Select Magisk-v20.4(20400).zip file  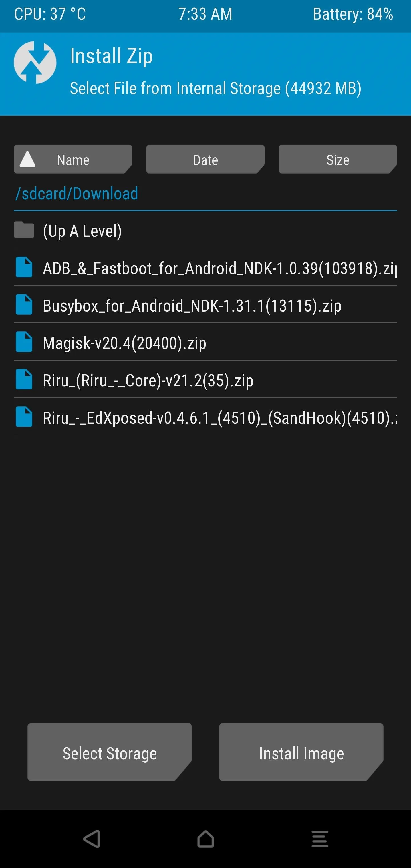(x=205, y=342)
